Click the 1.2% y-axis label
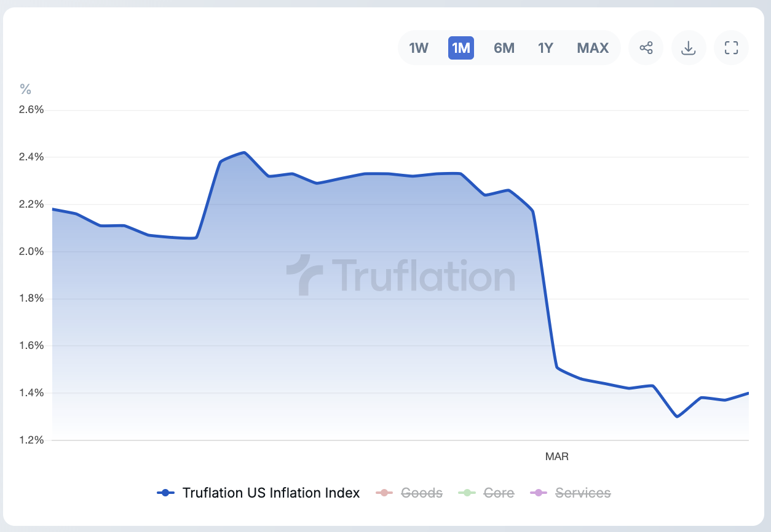771x532 pixels. (x=32, y=440)
